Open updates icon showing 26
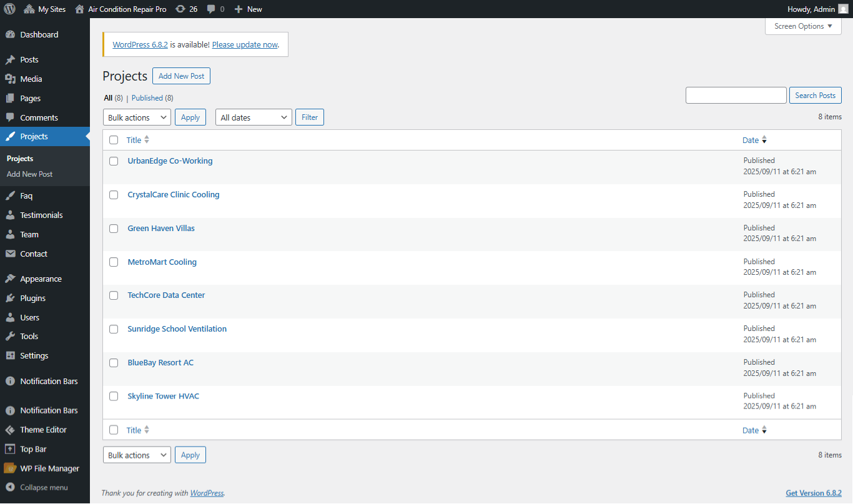This screenshot has width=853, height=504. coord(180,9)
